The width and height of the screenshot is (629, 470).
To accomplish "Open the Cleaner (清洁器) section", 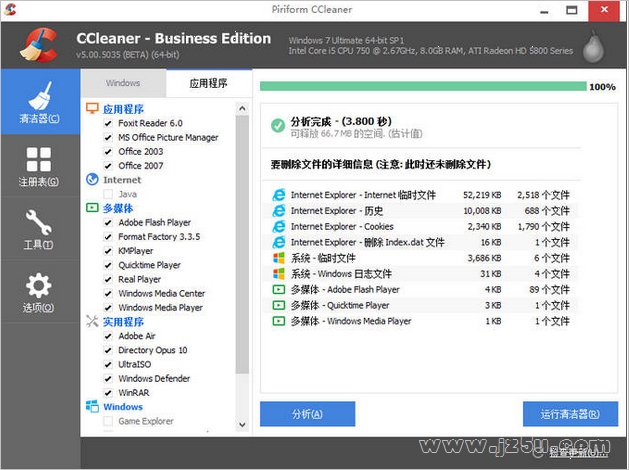I will (x=40, y=101).
